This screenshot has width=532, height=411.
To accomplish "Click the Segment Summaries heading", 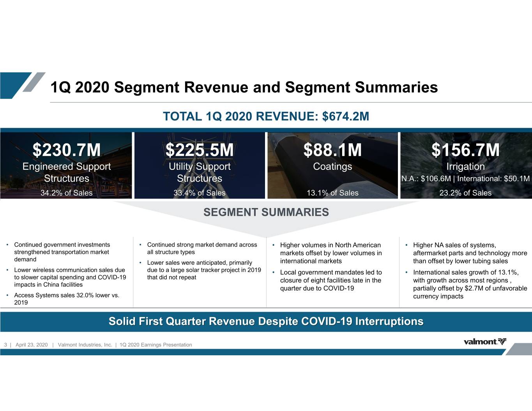I will click(266, 212).
